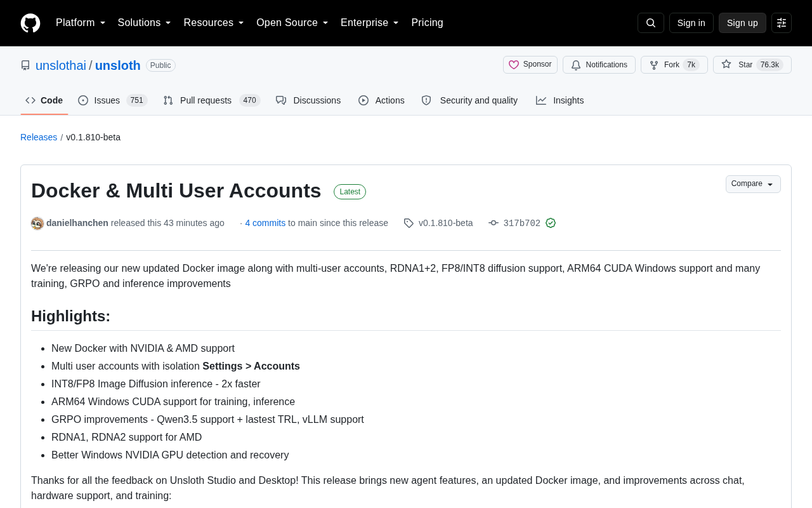Click the Issues circle icon
Image resolution: width=812 pixels, height=508 pixels.
83,100
